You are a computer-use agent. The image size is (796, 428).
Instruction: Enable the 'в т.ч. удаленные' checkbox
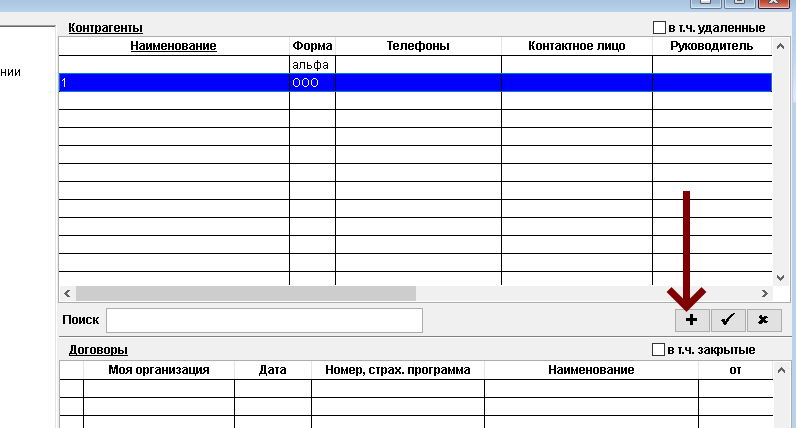[659, 28]
